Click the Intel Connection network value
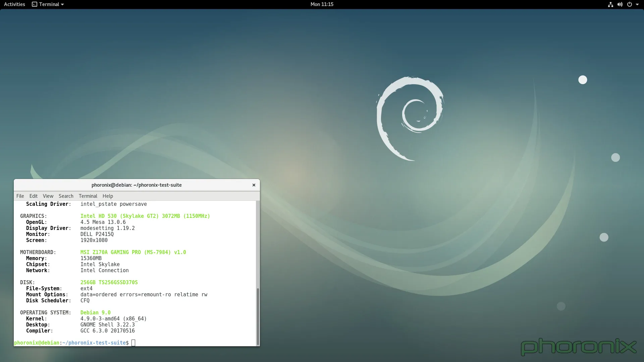644x362 pixels. [x=104, y=270]
